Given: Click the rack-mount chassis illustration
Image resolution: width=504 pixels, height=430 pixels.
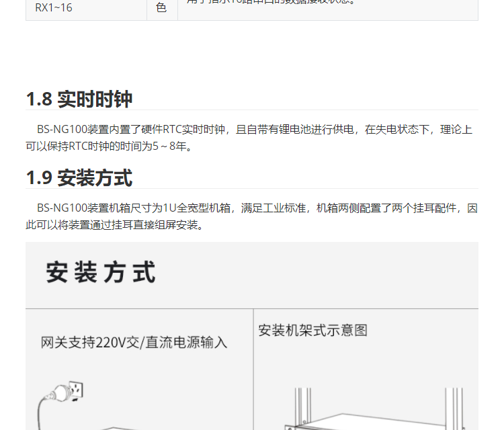Looking at the screenshot, I should point(374,408).
